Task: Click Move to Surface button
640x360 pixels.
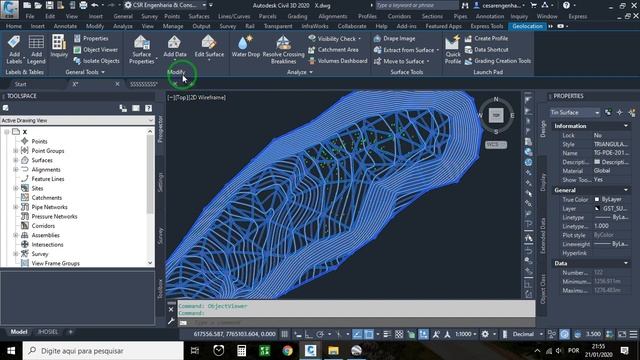Action: (x=401, y=61)
